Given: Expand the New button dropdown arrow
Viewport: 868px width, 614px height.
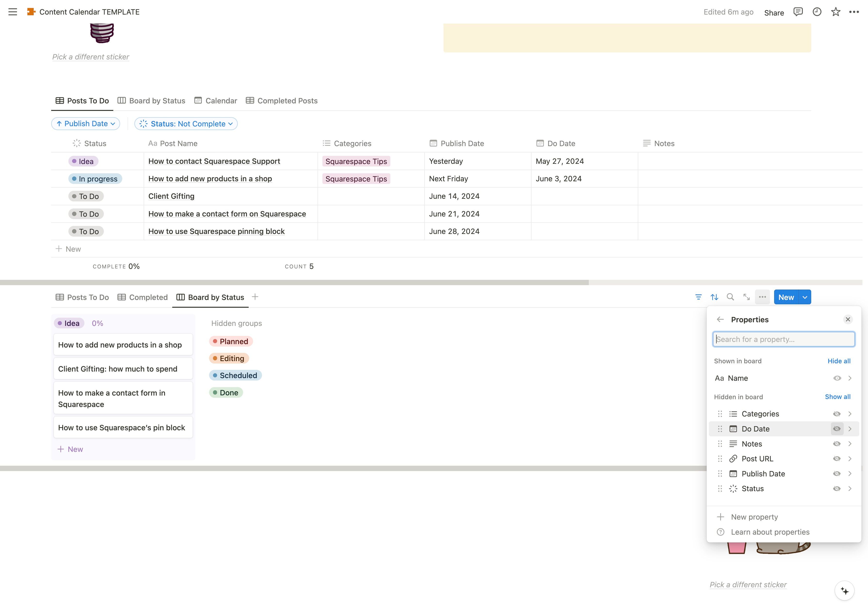Looking at the screenshot, I should 805,297.
